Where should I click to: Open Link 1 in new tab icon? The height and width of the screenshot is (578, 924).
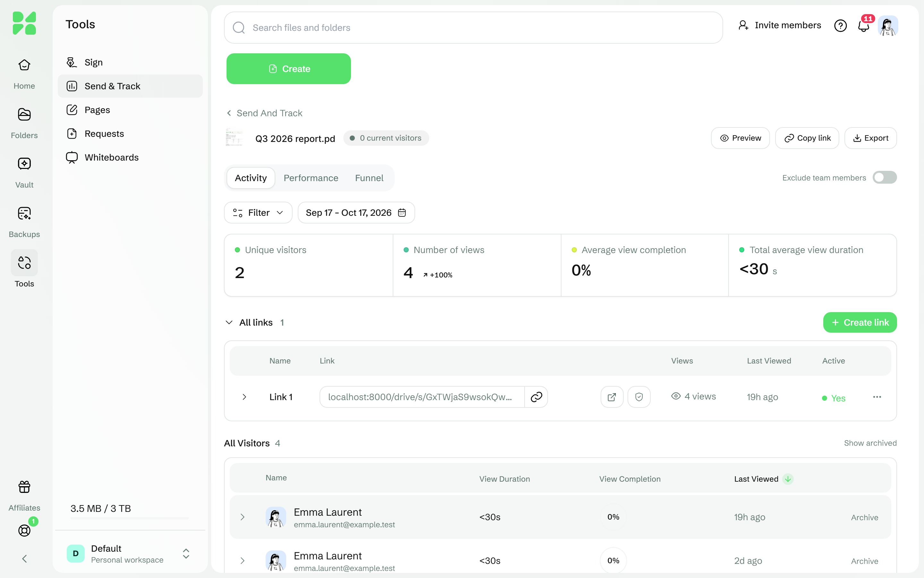coord(612,397)
